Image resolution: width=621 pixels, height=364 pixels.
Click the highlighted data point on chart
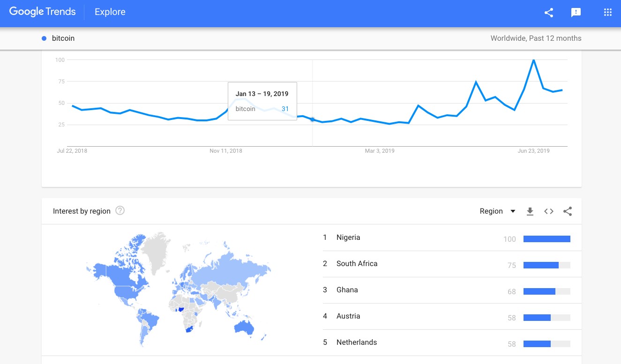[x=313, y=119]
